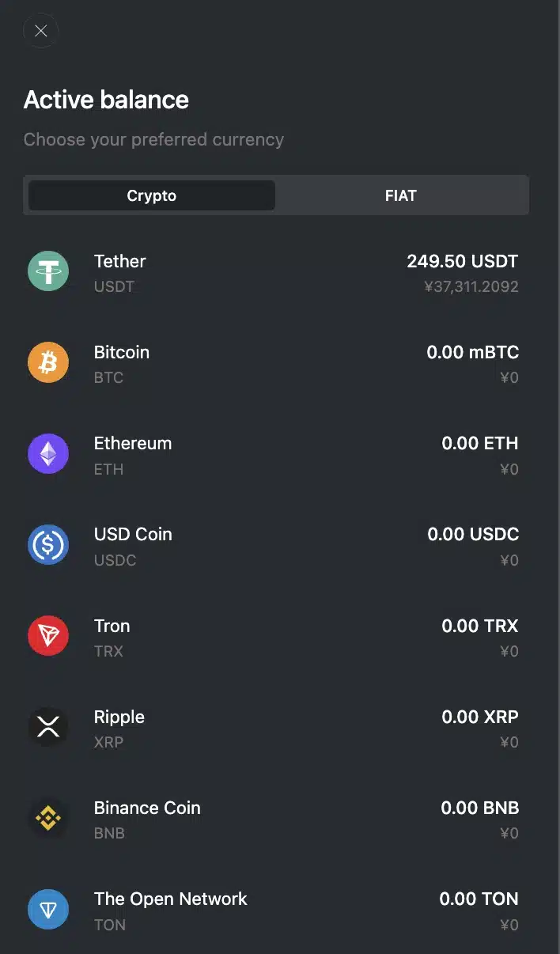Click the Ethereum currency name
560x954 pixels.
pos(133,443)
